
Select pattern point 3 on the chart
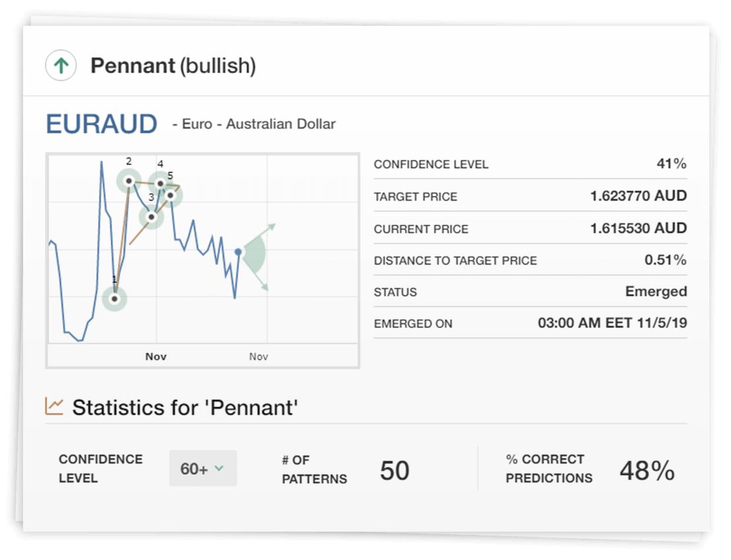(x=152, y=216)
